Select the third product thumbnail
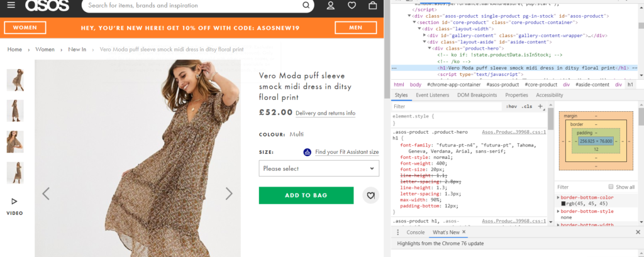Image resolution: width=644 pixels, height=257 pixels. click(x=15, y=141)
